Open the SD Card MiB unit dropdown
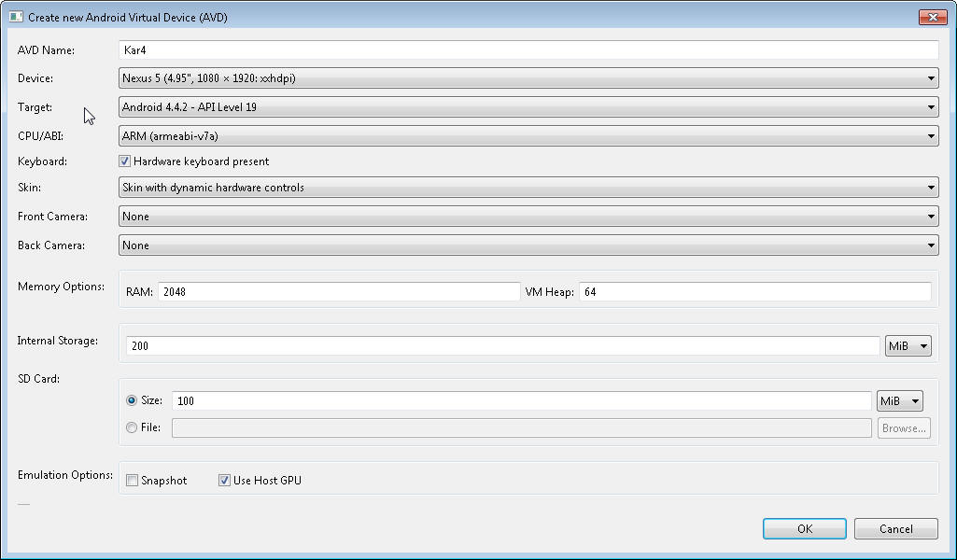Image resolution: width=957 pixels, height=560 pixels. click(900, 400)
